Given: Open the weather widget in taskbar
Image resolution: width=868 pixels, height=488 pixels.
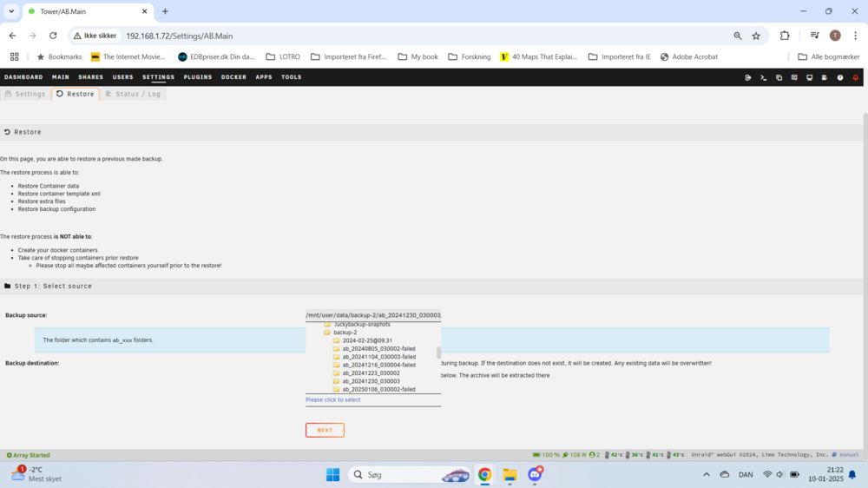Looking at the screenshot, I should pyautogui.click(x=36, y=474).
